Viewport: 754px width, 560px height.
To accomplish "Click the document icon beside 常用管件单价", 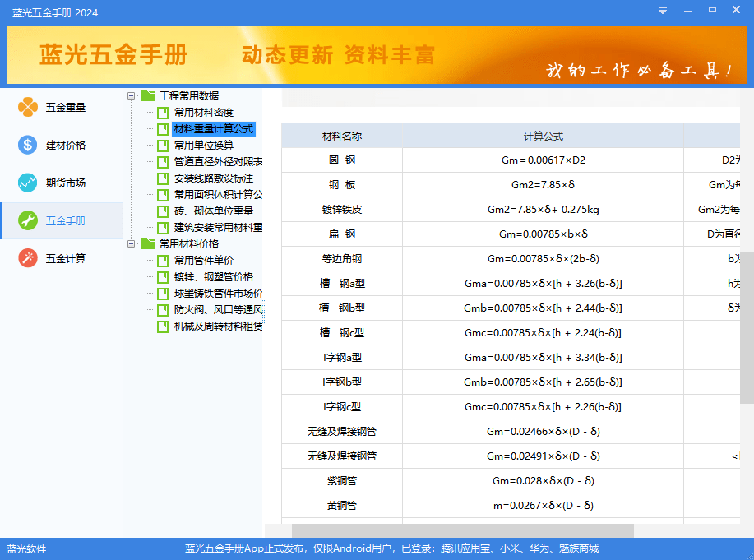I will tap(161, 260).
